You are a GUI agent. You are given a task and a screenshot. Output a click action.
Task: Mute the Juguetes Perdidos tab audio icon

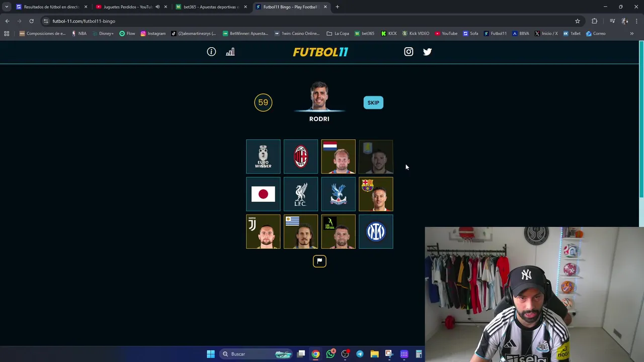[x=157, y=7]
